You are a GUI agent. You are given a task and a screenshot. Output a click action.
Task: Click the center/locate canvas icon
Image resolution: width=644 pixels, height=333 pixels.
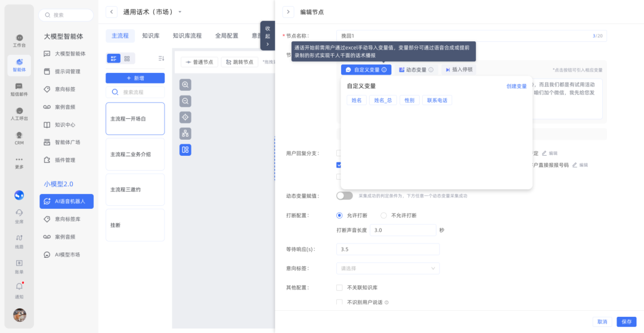point(185,117)
